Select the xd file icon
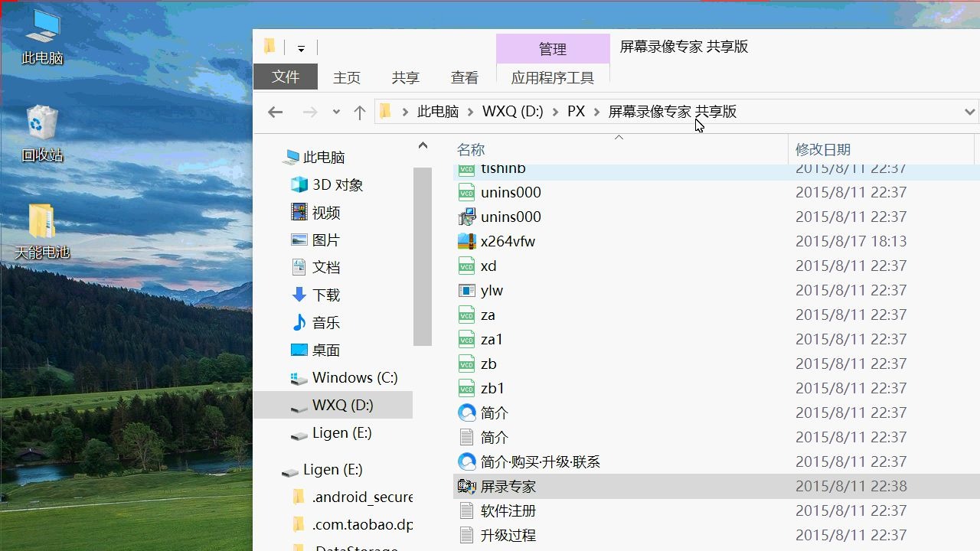Screen dimensions: 980x551 coord(467,266)
